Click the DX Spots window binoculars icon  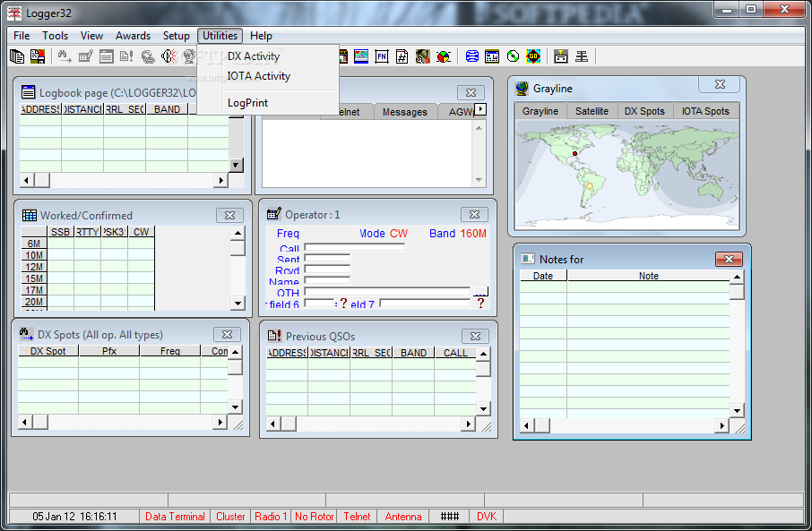[x=26, y=334]
